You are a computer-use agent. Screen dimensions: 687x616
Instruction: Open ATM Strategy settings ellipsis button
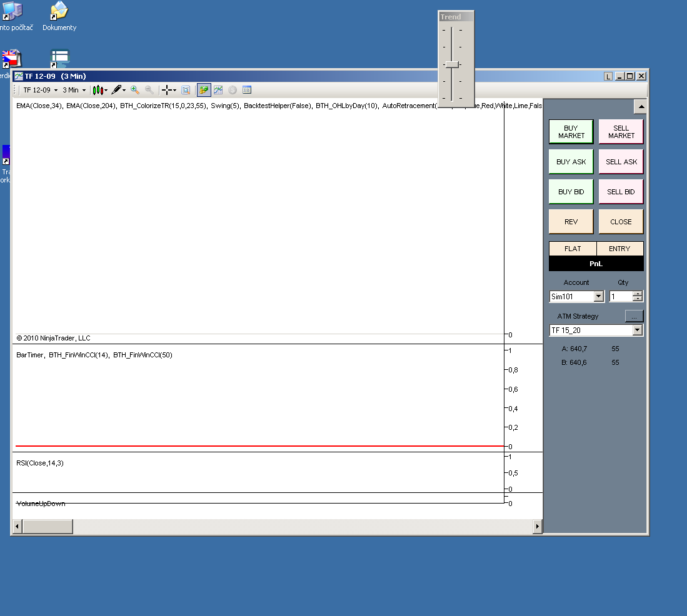(x=634, y=316)
